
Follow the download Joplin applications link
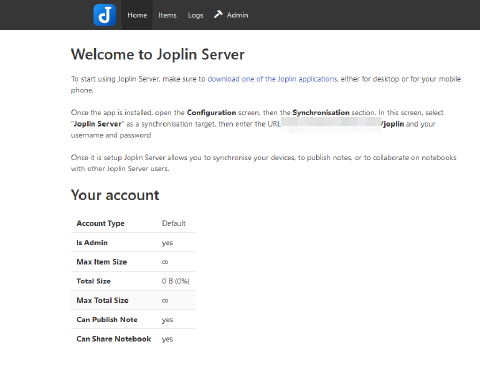tap(272, 79)
